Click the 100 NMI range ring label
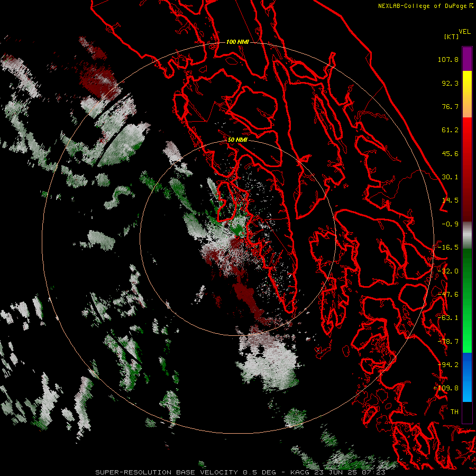The height and width of the screenshot is (476, 476). point(237,42)
